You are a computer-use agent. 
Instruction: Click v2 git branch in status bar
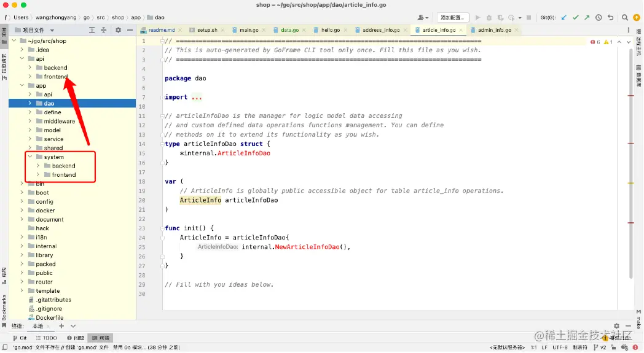(x=600, y=347)
